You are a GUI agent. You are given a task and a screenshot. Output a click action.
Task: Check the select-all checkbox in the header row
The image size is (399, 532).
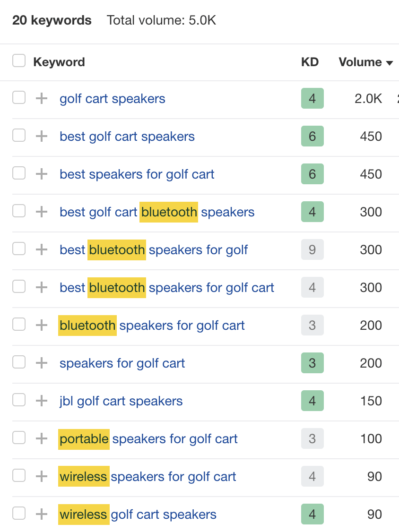(19, 60)
